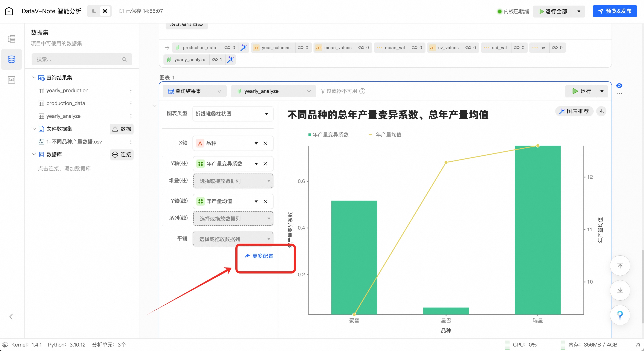This screenshot has height=351, width=644.
Task: Click the scroll-to-top floating button
Action: click(620, 265)
